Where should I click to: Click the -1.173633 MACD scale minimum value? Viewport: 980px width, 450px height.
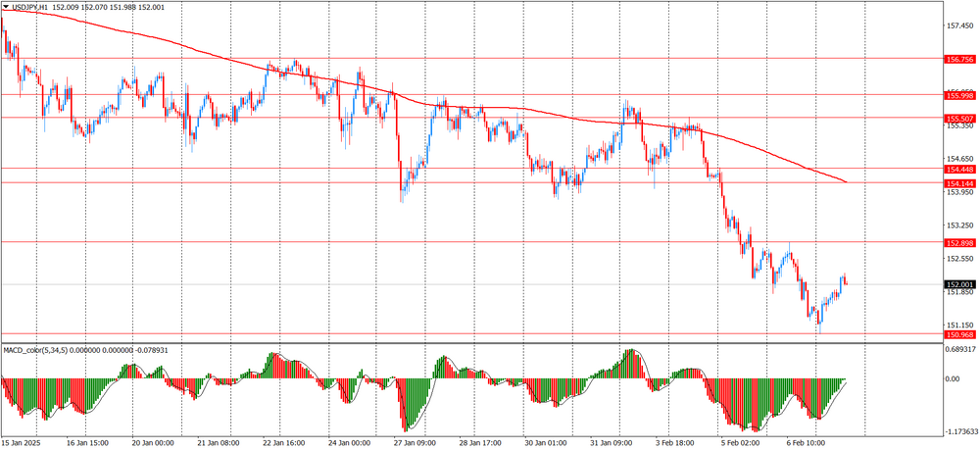(960, 430)
